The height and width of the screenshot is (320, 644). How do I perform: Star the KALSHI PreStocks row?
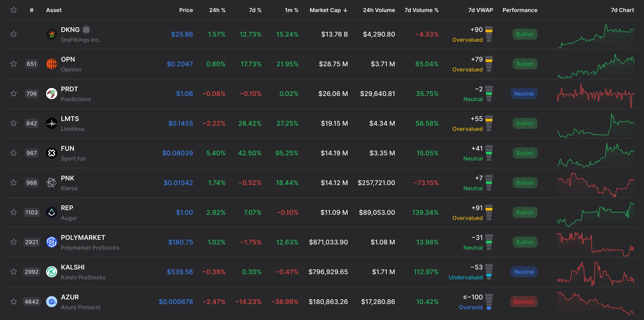[x=14, y=272]
